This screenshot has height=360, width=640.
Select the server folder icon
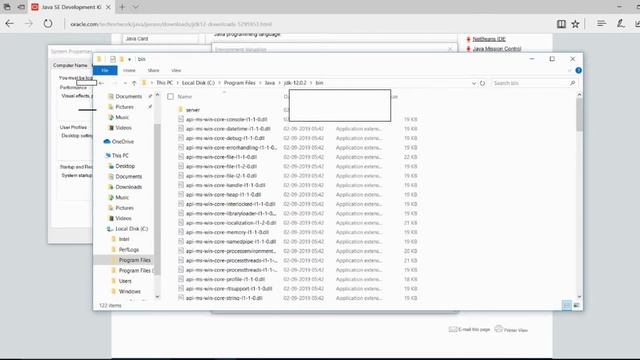coord(181,109)
